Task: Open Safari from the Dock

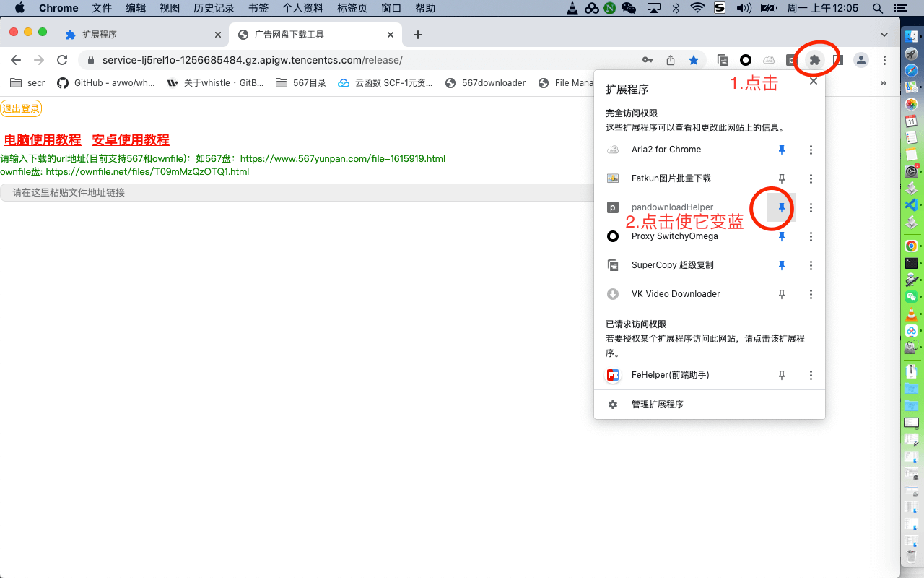Action: [912, 70]
